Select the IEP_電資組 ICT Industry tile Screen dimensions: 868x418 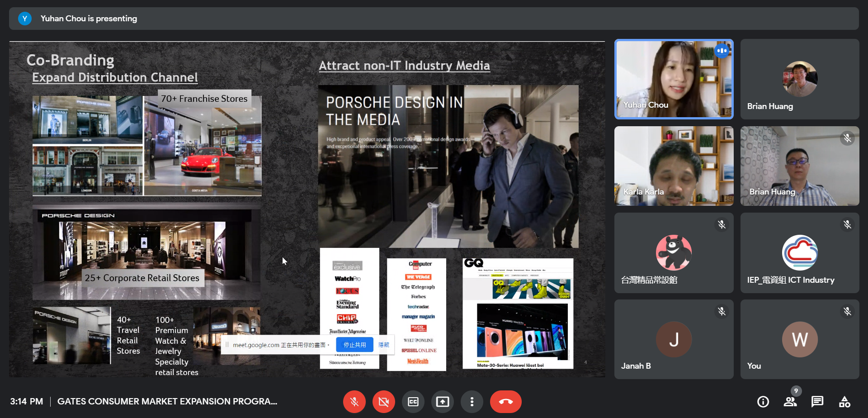pyautogui.click(x=800, y=253)
